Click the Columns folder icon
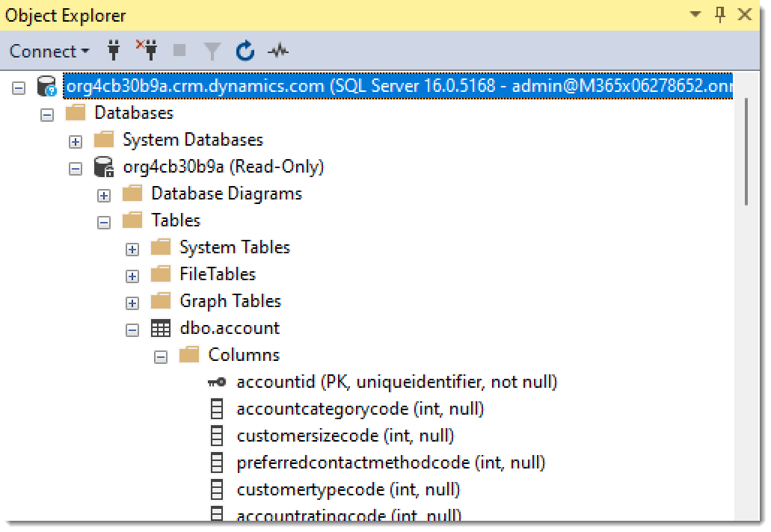 [x=189, y=355]
